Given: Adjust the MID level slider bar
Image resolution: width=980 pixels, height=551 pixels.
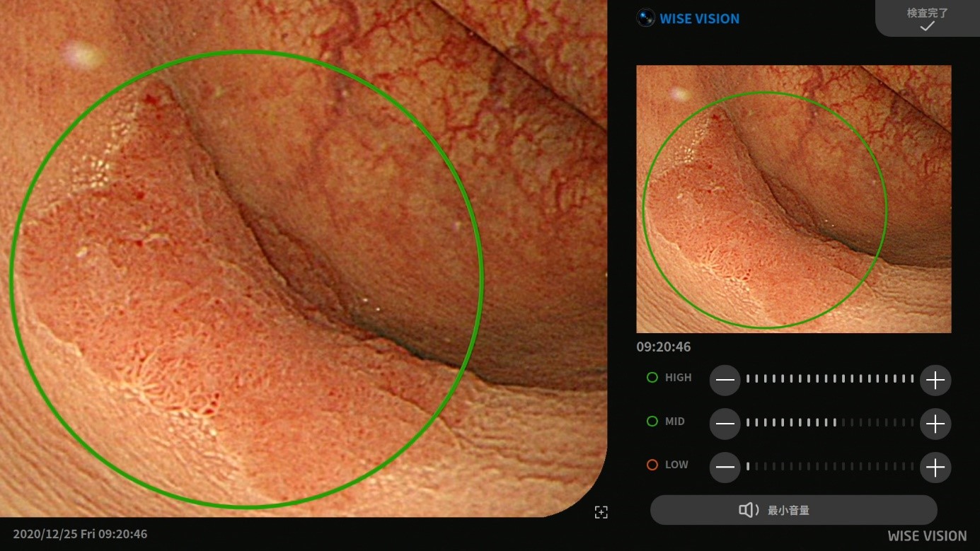Looking at the screenshot, I should click(x=830, y=423).
